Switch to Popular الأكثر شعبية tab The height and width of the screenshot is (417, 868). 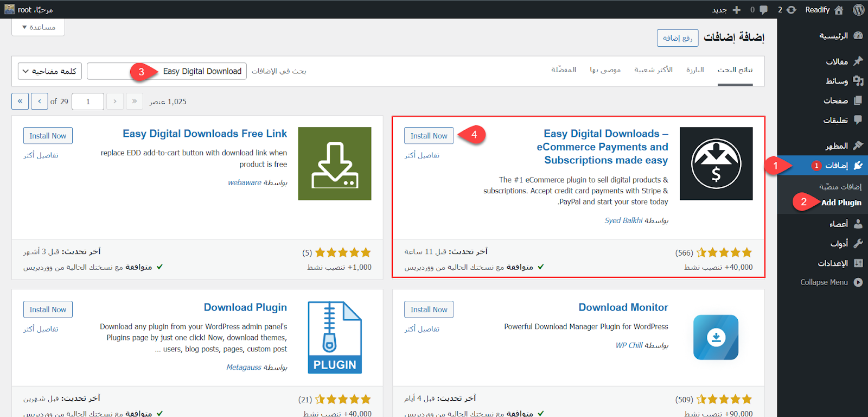click(x=653, y=70)
